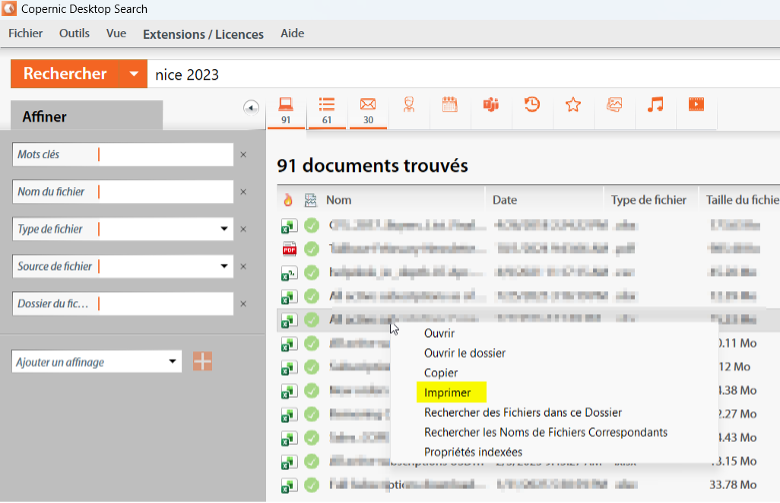Expand the Source de fichier dropdown
The image size is (780, 503).
point(224,267)
